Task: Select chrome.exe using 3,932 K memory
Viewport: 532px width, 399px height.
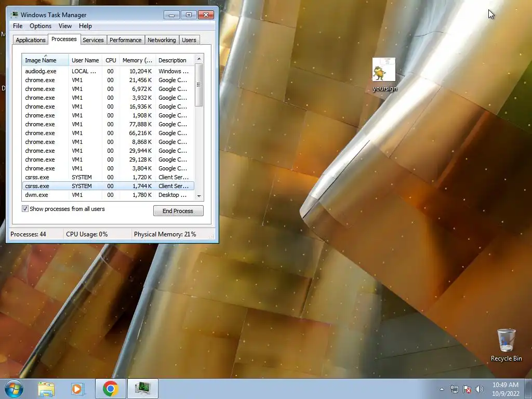Action: coord(108,98)
